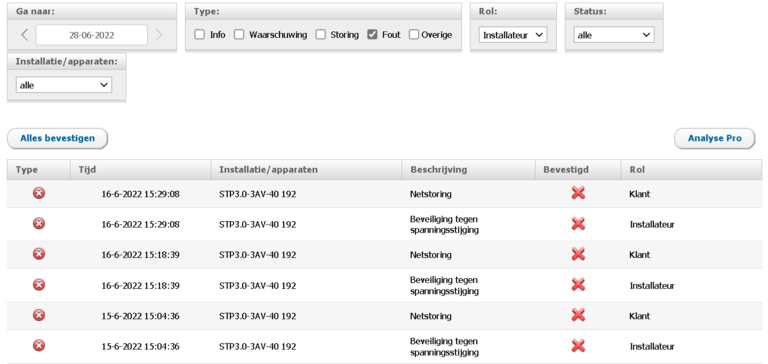This screenshot has width=768, height=364.
Task: Enable the Overige type checkbox
Action: click(414, 35)
